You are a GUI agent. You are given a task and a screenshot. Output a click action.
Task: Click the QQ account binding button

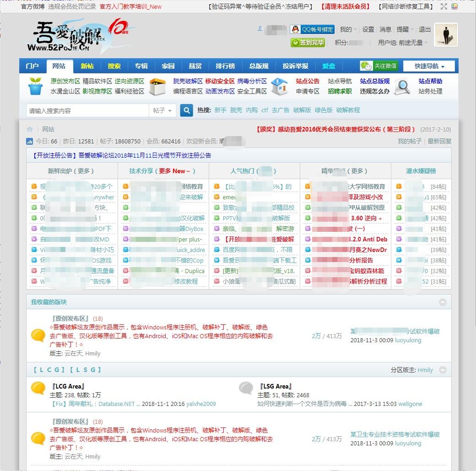pyautogui.click(x=312, y=29)
